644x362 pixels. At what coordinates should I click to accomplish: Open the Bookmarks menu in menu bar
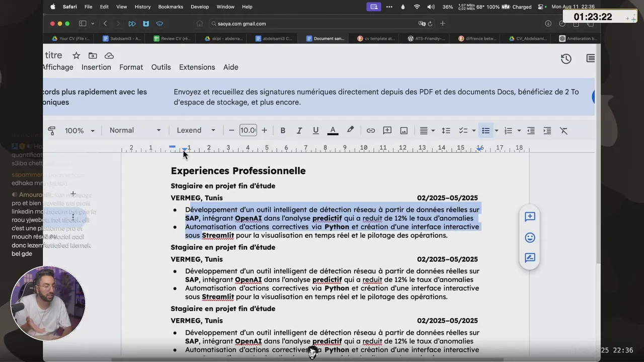point(171,7)
